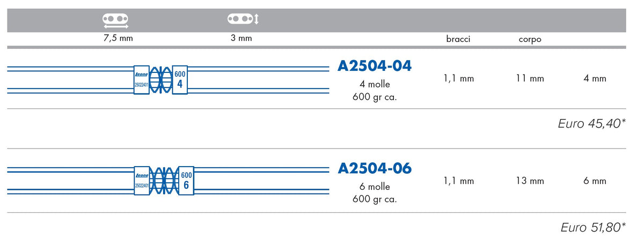Click the coil springs of the A2504-04 diagram

point(160,80)
